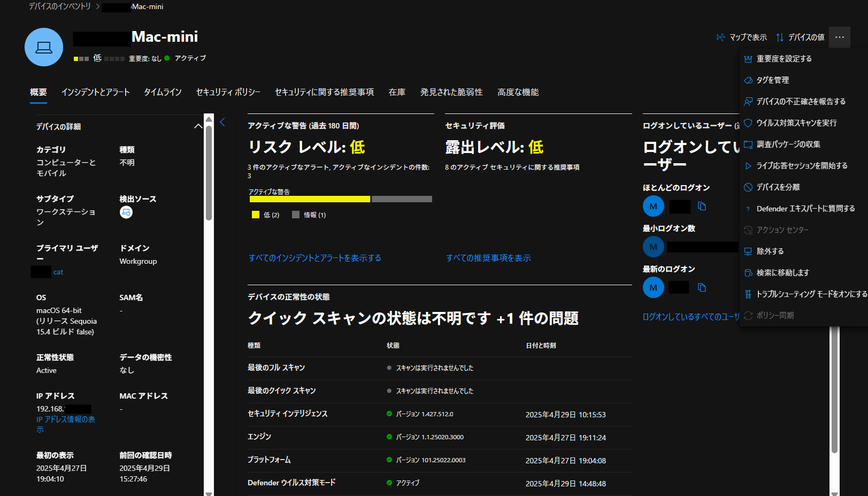868x496 pixels.
Task: Collapse the left details pane with chevron
Action: [x=222, y=123]
